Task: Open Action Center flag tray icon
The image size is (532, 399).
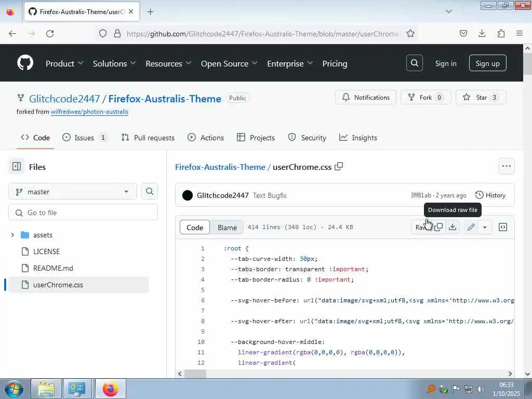Action: [456, 389]
